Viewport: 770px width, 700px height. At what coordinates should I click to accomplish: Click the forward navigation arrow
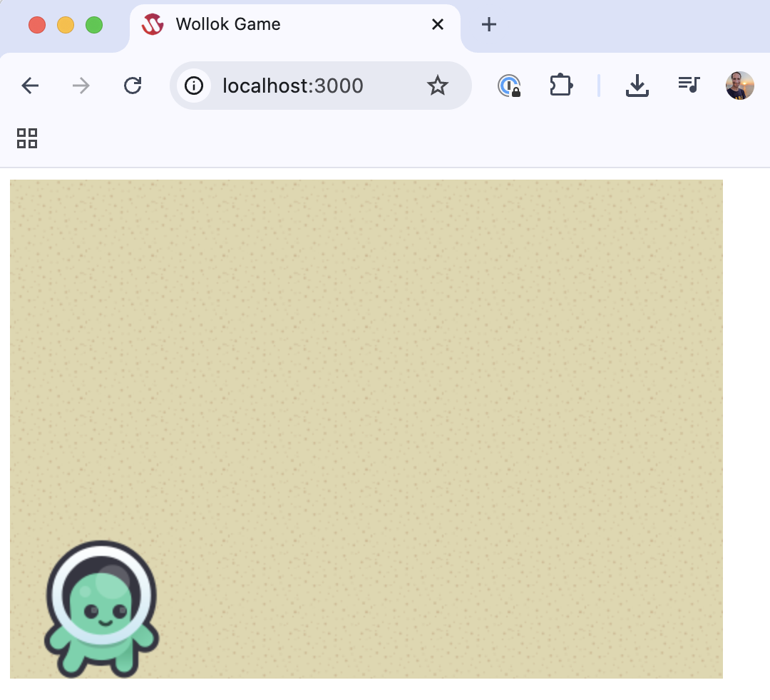[x=81, y=86]
